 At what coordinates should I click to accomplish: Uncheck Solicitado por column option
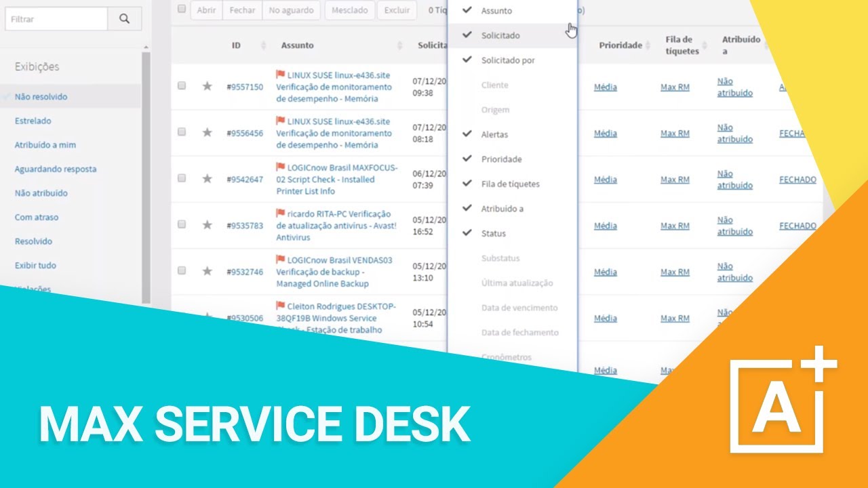click(x=513, y=60)
